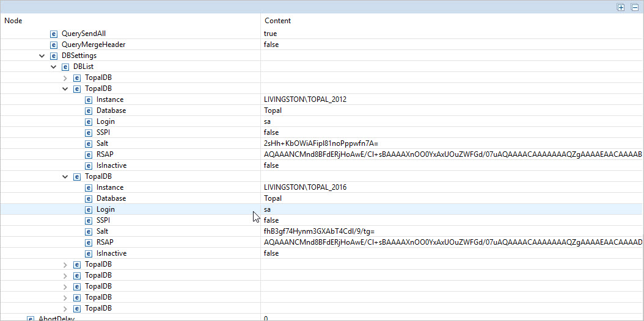The image size is (644, 321).
Task: Click the Collapse All icon in the top-right corner
Action: (635, 7)
